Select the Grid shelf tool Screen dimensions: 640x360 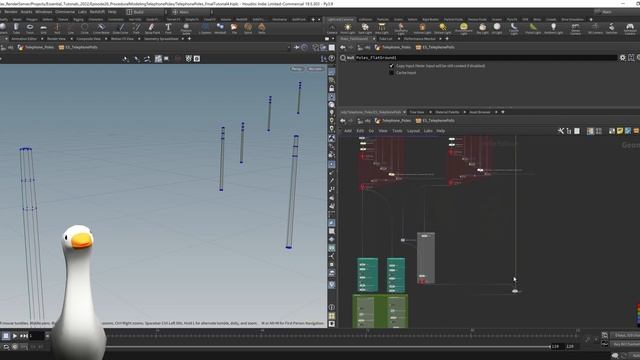click(x=43, y=29)
